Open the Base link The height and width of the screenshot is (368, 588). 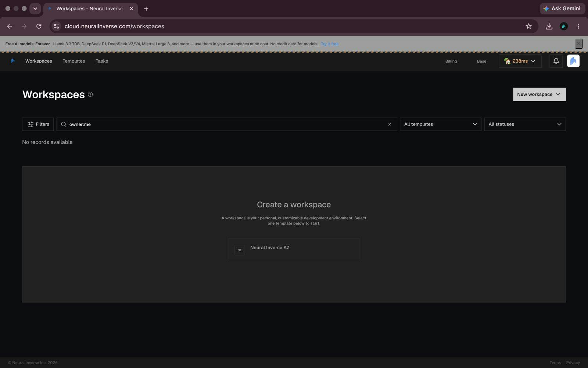pyautogui.click(x=481, y=61)
